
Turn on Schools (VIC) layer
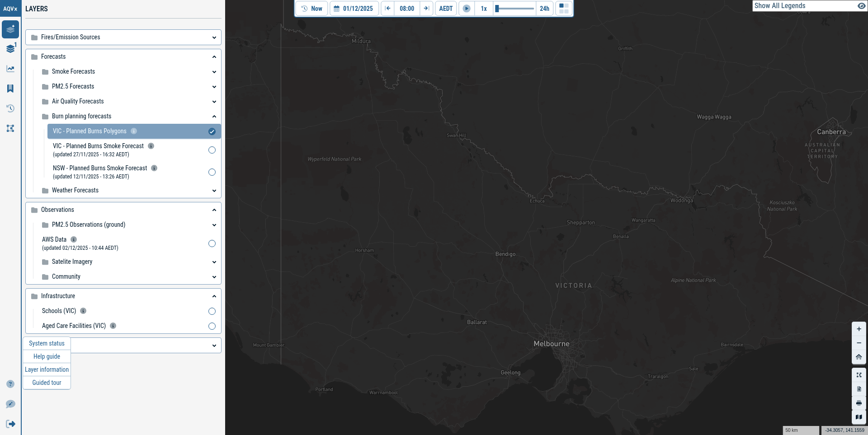point(212,311)
